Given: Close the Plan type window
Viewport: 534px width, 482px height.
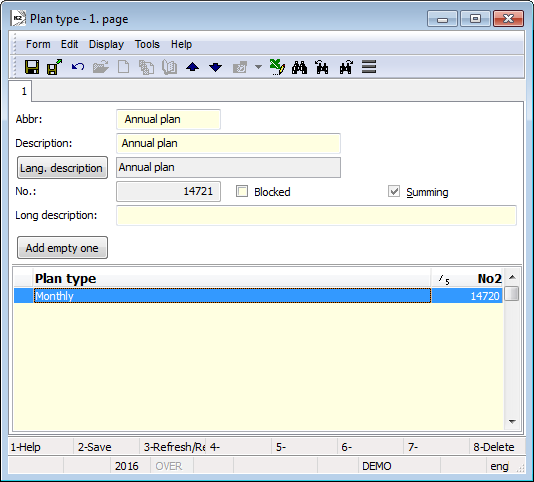Looking at the screenshot, I should pyautogui.click(x=508, y=18).
